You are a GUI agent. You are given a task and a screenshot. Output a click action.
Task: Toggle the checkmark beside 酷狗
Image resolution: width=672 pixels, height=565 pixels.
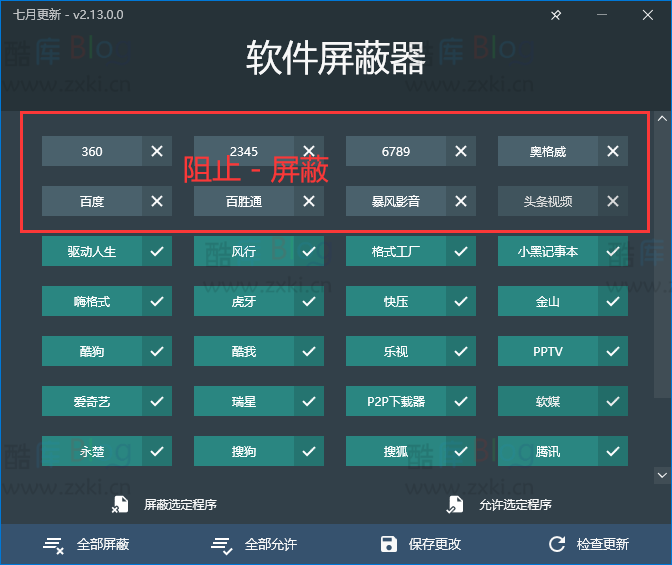pyautogui.click(x=157, y=351)
